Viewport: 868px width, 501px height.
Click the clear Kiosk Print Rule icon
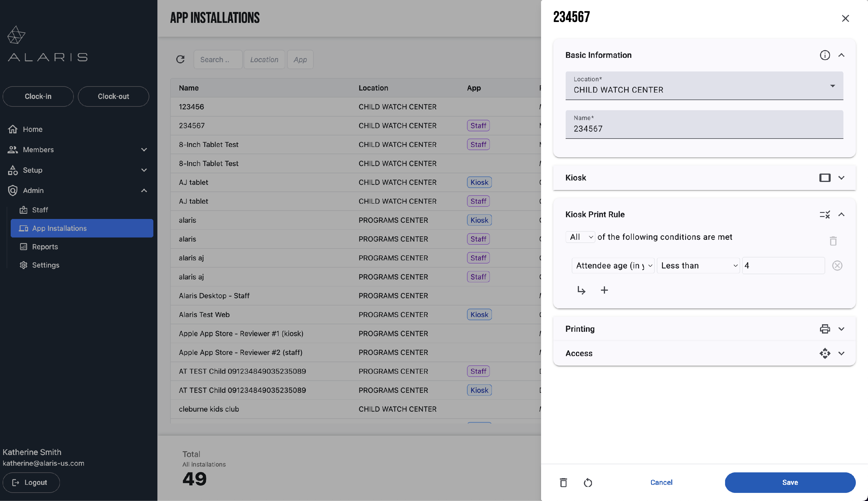click(x=825, y=214)
